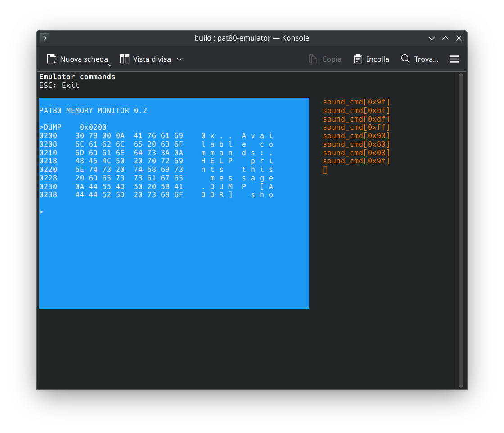Close the Konsole window

459,38
